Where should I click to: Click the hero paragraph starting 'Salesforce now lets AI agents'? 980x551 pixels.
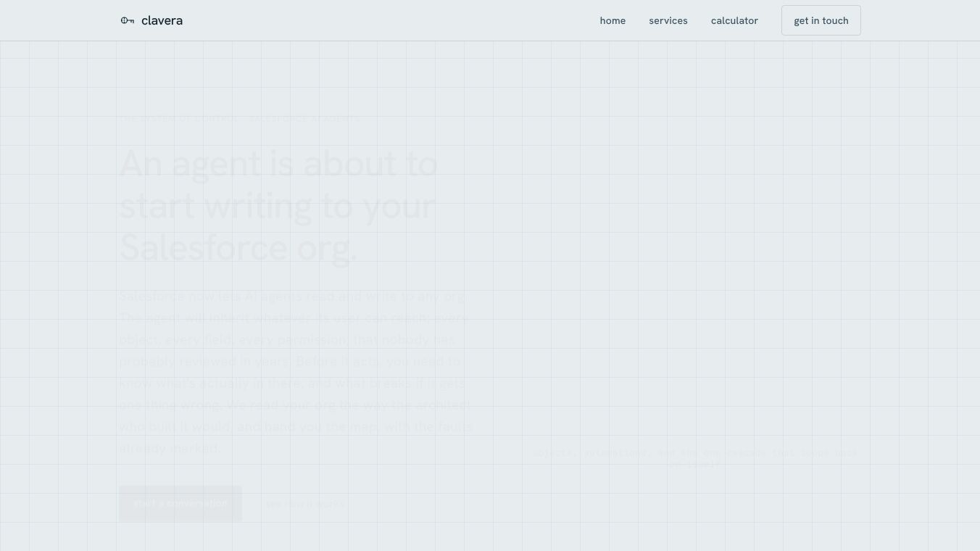pyautogui.click(x=296, y=372)
